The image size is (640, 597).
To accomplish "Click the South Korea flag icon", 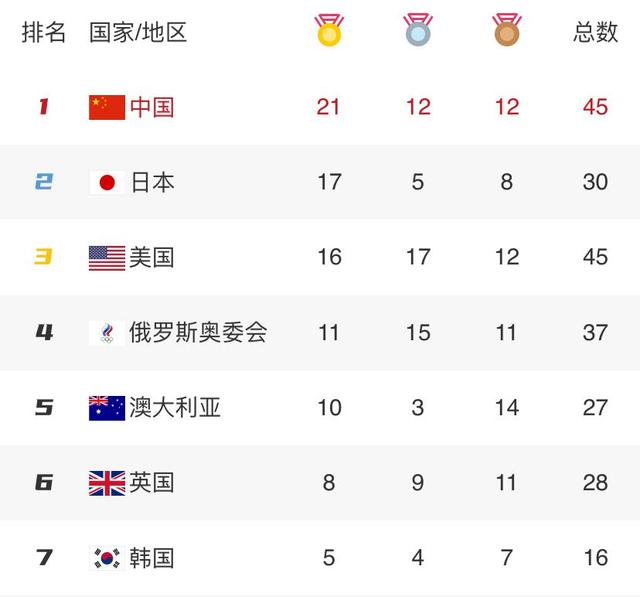I will 107,557.
